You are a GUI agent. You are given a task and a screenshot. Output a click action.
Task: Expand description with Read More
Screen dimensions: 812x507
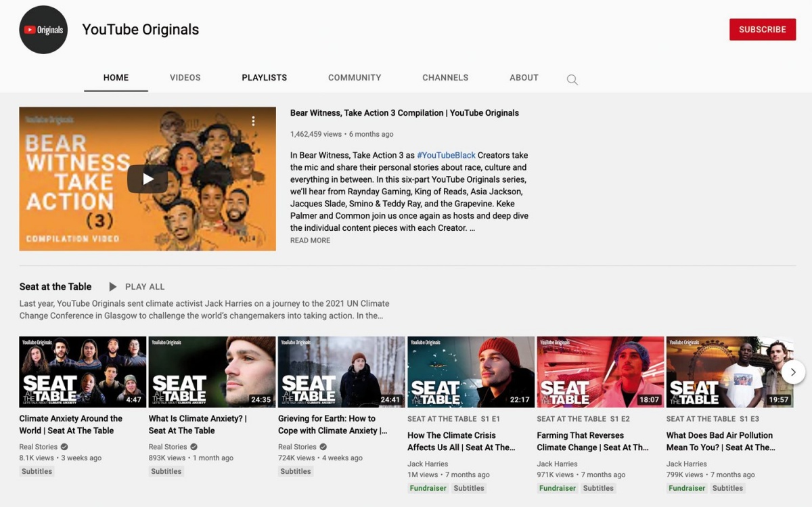(311, 240)
